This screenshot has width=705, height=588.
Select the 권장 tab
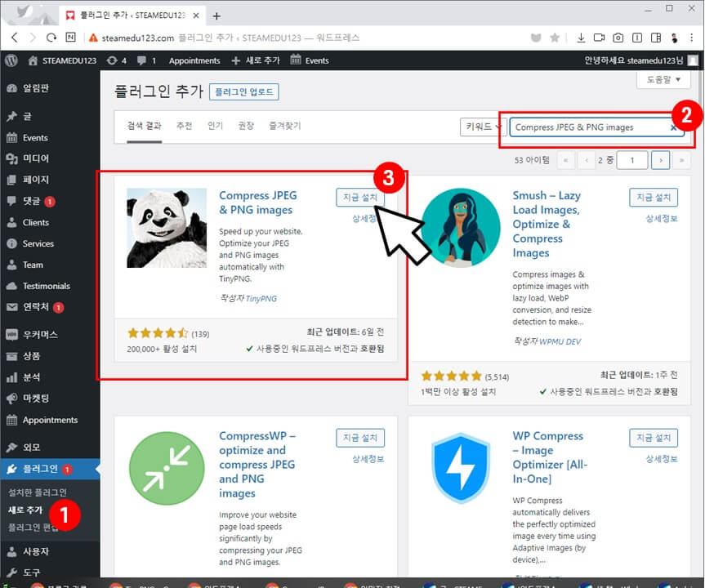[246, 126]
